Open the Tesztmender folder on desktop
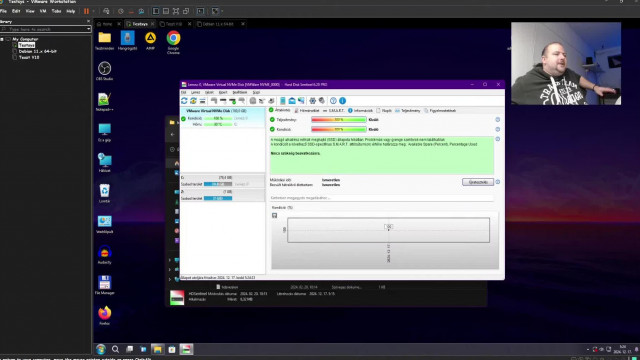Image resolution: width=640 pixels, height=360 pixels. pyautogui.click(x=104, y=41)
